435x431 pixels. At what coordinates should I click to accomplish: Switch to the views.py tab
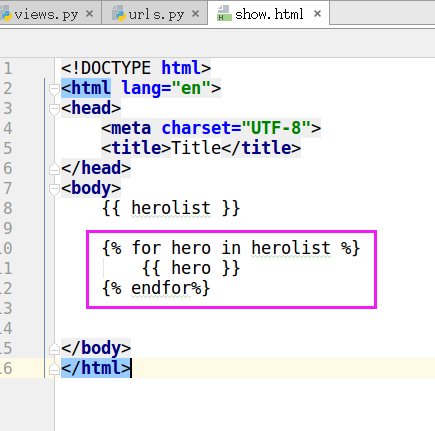(46, 14)
